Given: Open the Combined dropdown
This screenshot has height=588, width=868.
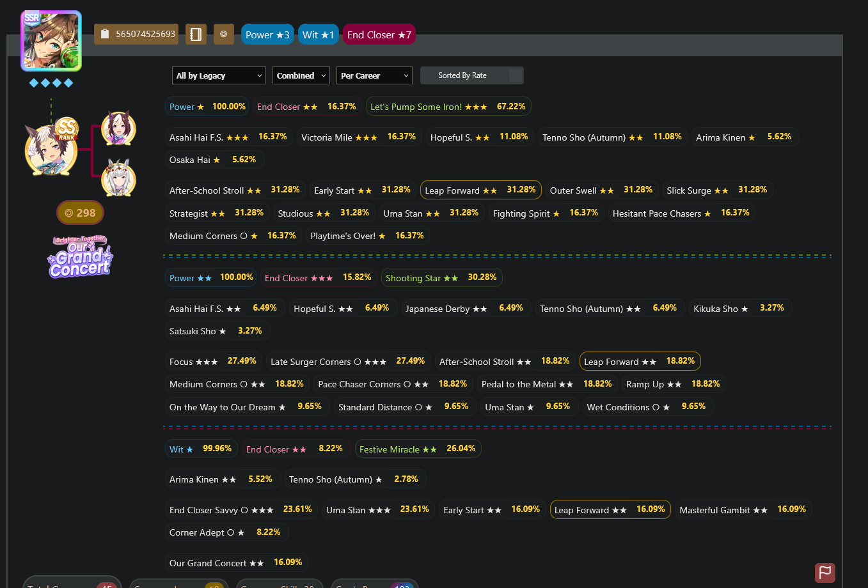Looking at the screenshot, I should click(x=301, y=75).
